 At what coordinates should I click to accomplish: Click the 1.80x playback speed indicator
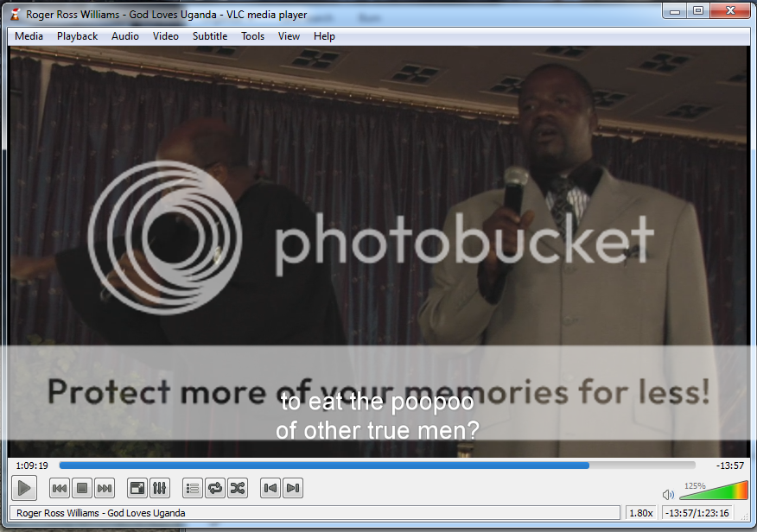641,513
